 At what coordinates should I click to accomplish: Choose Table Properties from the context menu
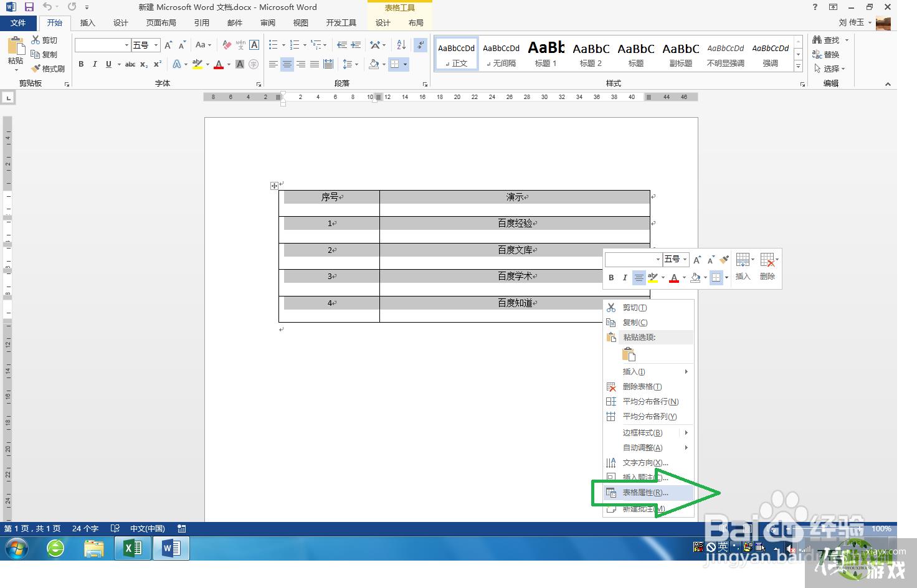coord(648,493)
